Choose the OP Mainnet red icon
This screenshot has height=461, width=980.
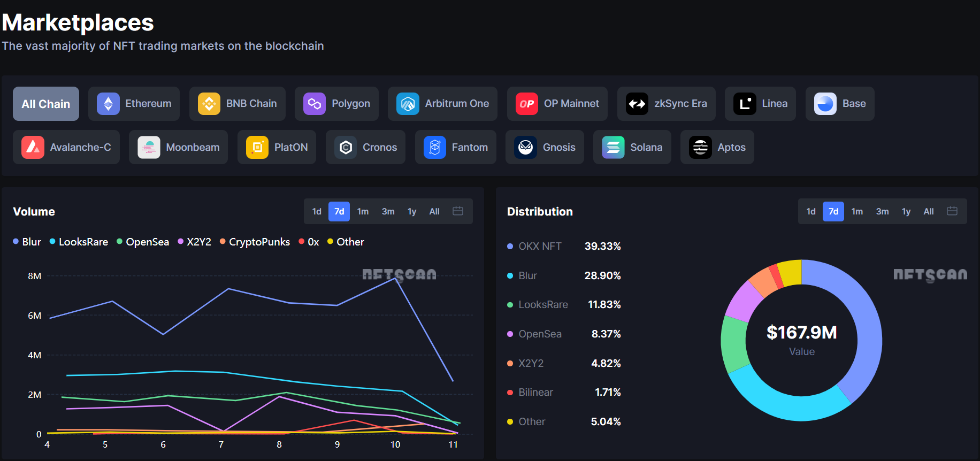[527, 104]
